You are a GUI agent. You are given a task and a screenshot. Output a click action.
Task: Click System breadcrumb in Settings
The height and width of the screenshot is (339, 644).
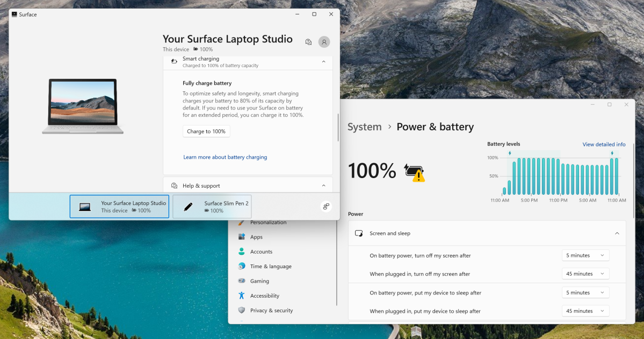(x=364, y=127)
